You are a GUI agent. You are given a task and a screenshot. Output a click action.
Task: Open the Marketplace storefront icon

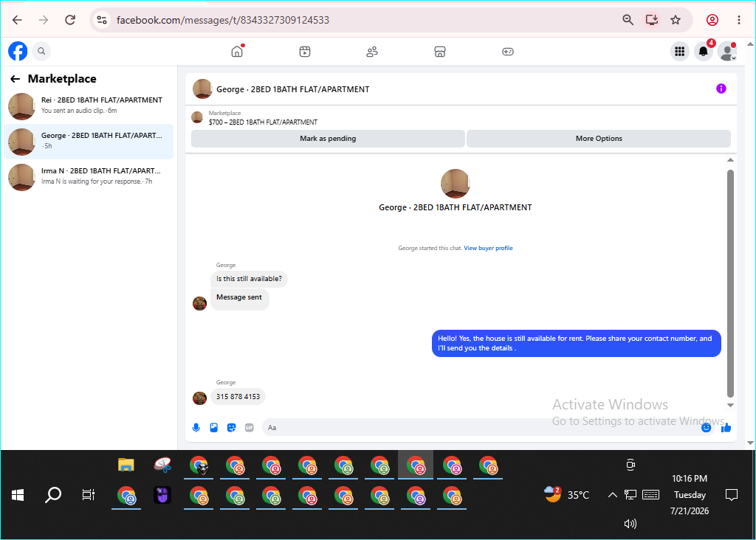click(440, 52)
